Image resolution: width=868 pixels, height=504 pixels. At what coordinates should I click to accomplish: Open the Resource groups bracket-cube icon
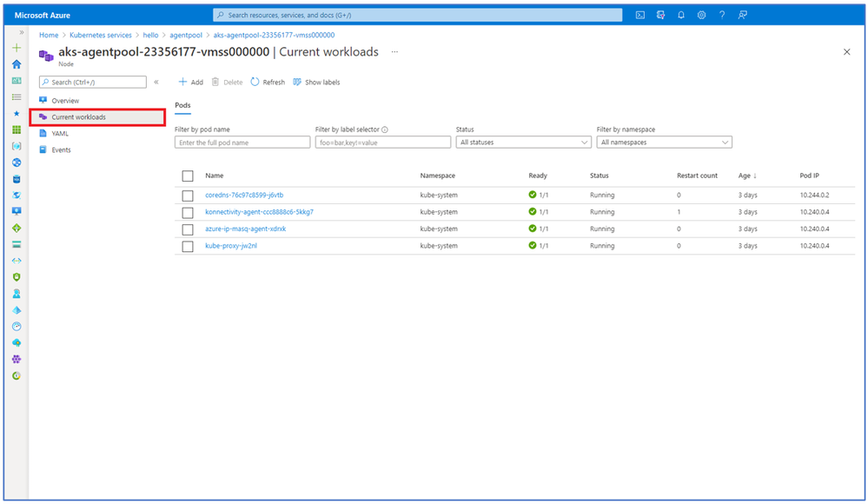(x=17, y=146)
